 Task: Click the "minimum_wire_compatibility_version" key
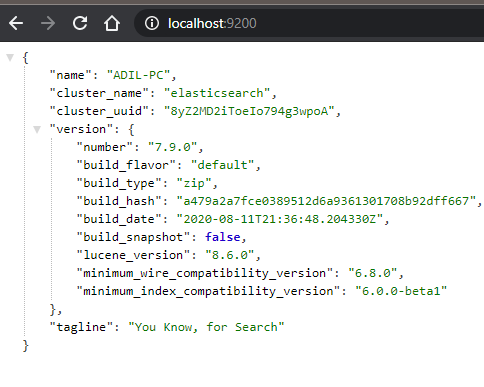(205, 273)
